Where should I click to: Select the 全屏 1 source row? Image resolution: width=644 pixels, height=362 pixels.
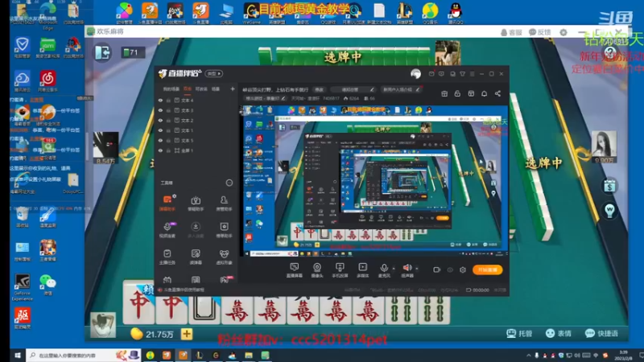coord(196,150)
